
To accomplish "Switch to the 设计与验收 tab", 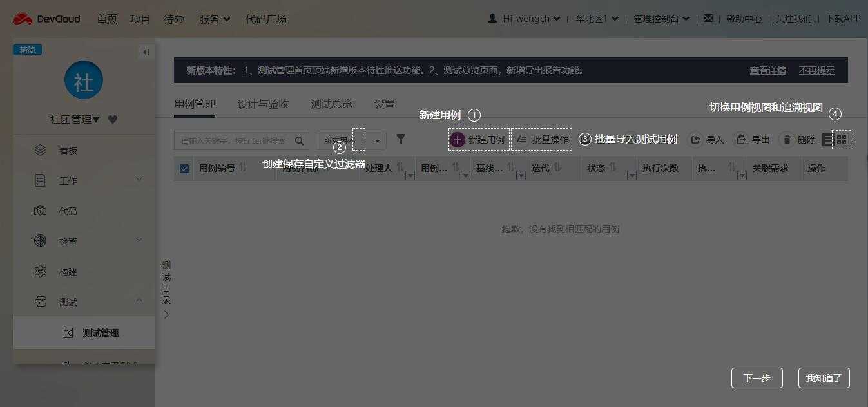I will point(263,104).
